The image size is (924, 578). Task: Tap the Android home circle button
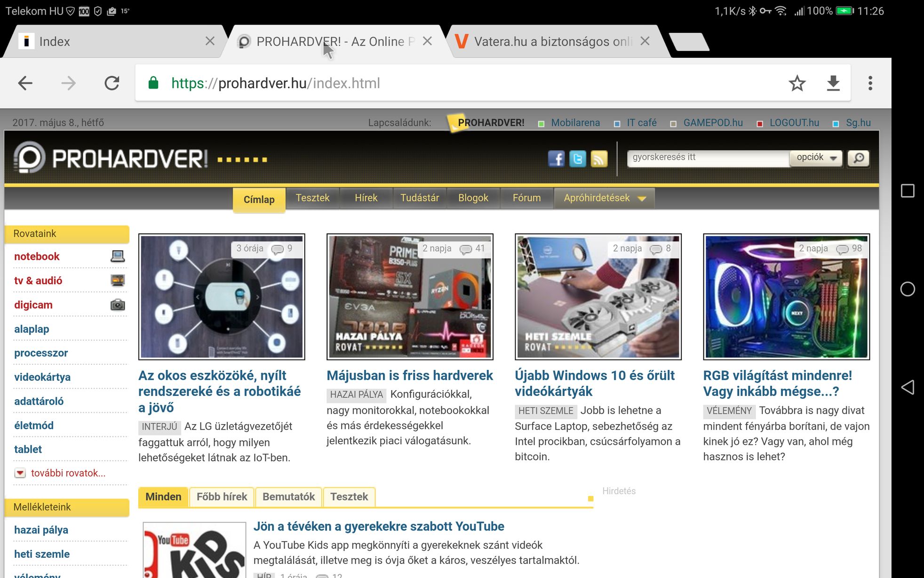(x=908, y=289)
